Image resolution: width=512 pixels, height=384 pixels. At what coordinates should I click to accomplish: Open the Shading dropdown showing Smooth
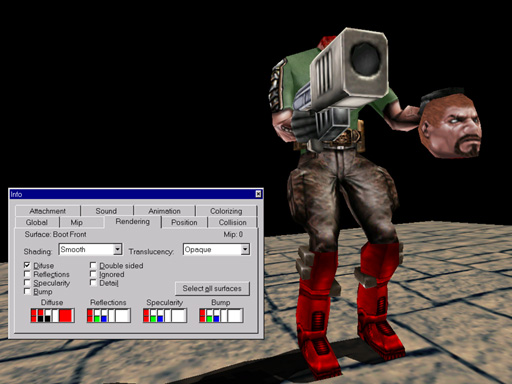(90, 249)
